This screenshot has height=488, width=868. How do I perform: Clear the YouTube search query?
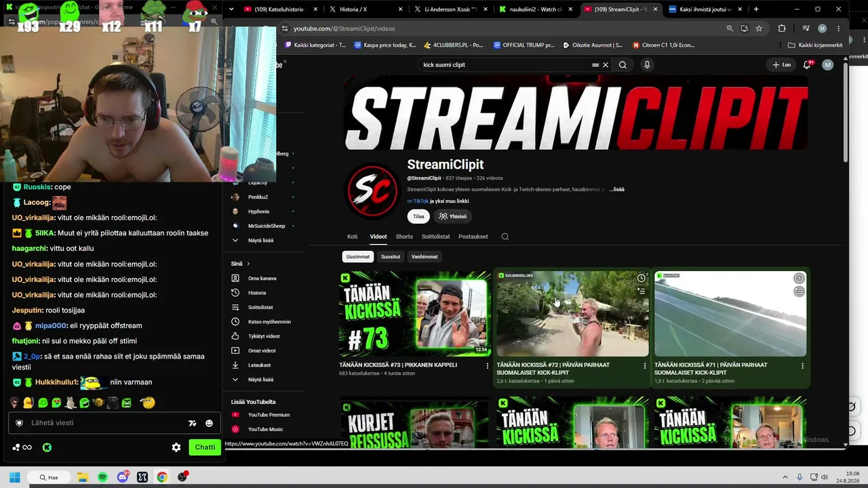tap(606, 65)
